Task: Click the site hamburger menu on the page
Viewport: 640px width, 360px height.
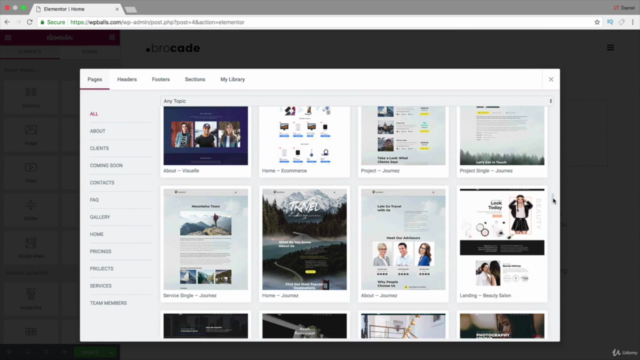Action: pyautogui.click(x=610, y=48)
